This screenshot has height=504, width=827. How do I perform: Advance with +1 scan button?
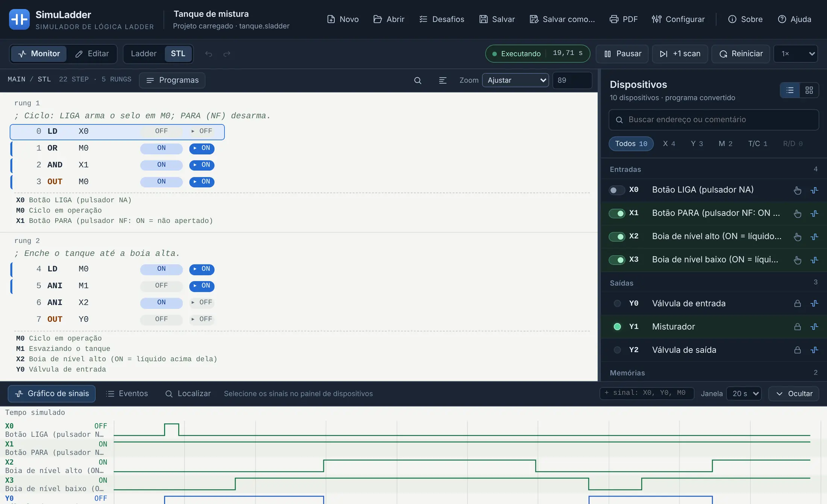[680, 54]
